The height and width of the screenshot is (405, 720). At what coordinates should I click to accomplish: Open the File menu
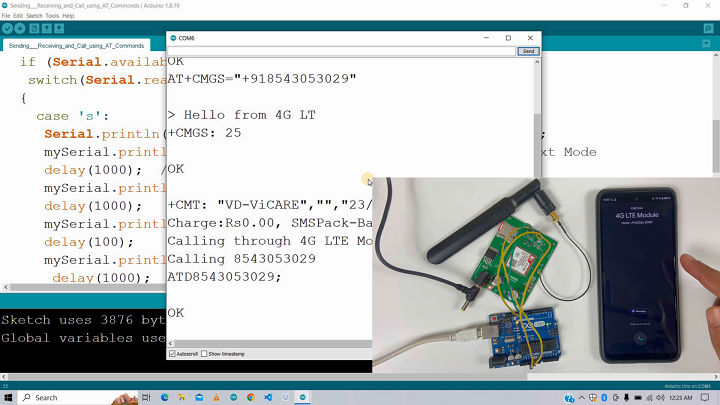pos(6,16)
